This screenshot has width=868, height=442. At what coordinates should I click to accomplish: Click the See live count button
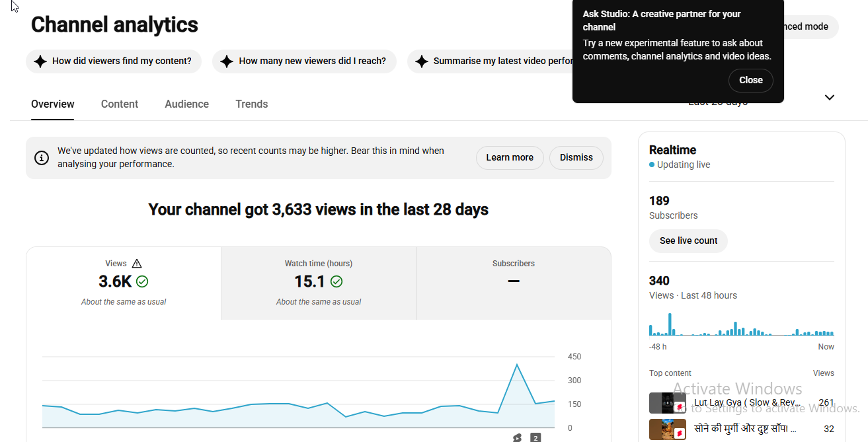pos(688,241)
